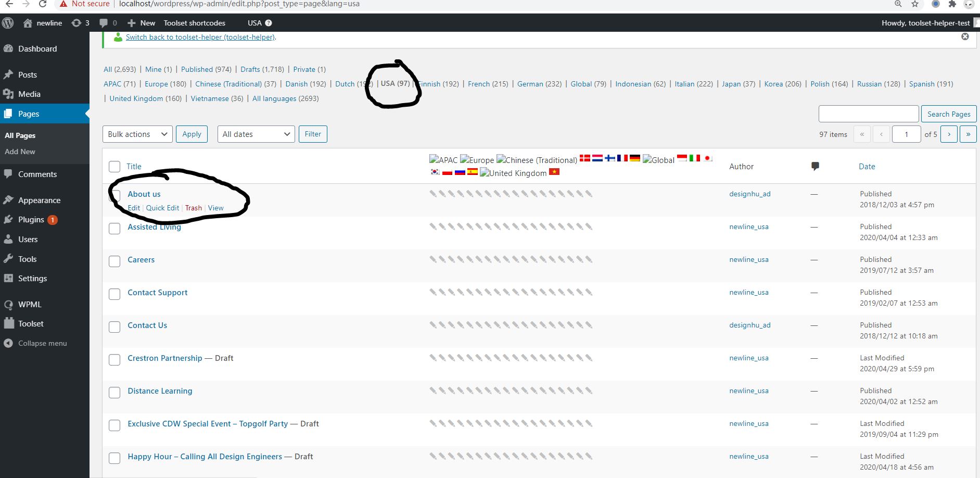Click the Search Pages button
This screenshot has width=980, height=478.
(x=948, y=114)
